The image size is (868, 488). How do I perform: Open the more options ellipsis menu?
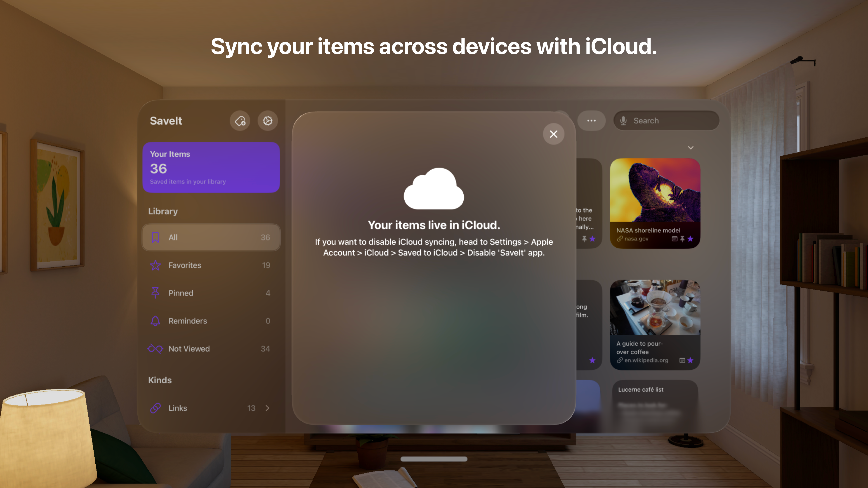pyautogui.click(x=591, y=121)
